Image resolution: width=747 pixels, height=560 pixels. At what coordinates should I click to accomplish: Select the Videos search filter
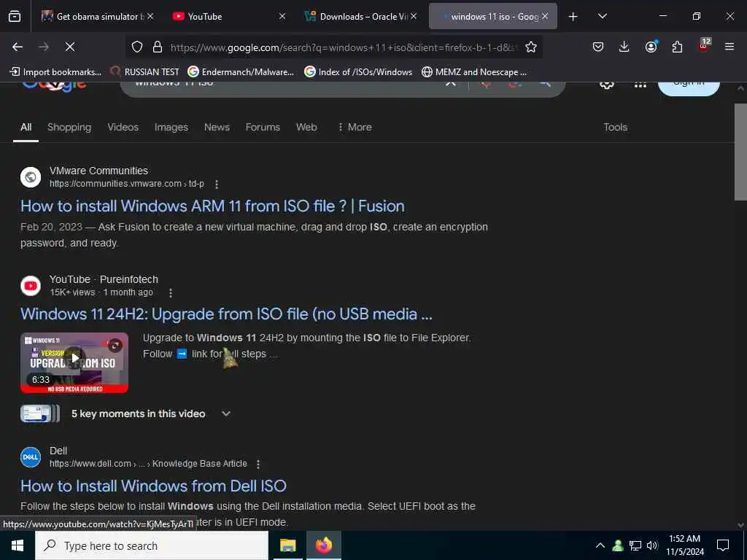coord(123,127)
